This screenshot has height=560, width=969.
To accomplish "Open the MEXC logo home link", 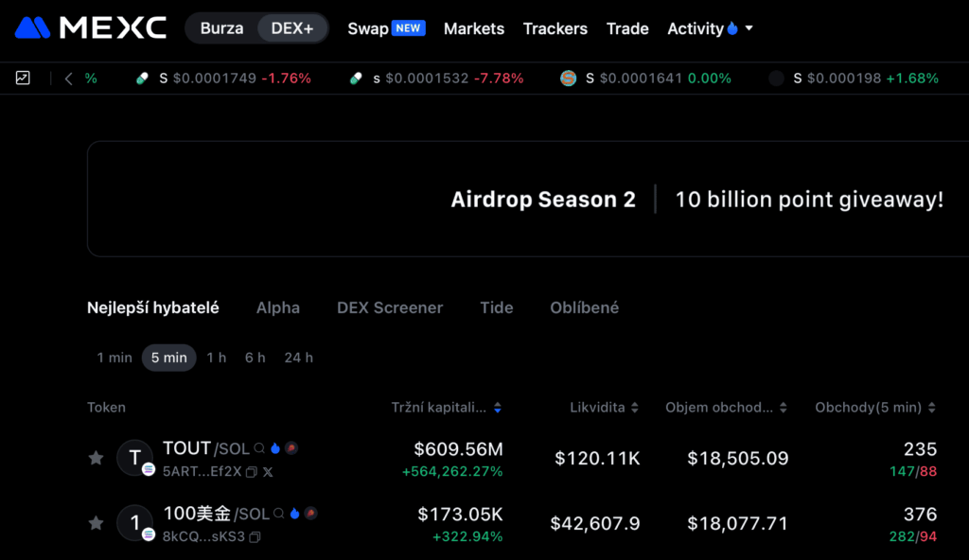I will point(91,27).
